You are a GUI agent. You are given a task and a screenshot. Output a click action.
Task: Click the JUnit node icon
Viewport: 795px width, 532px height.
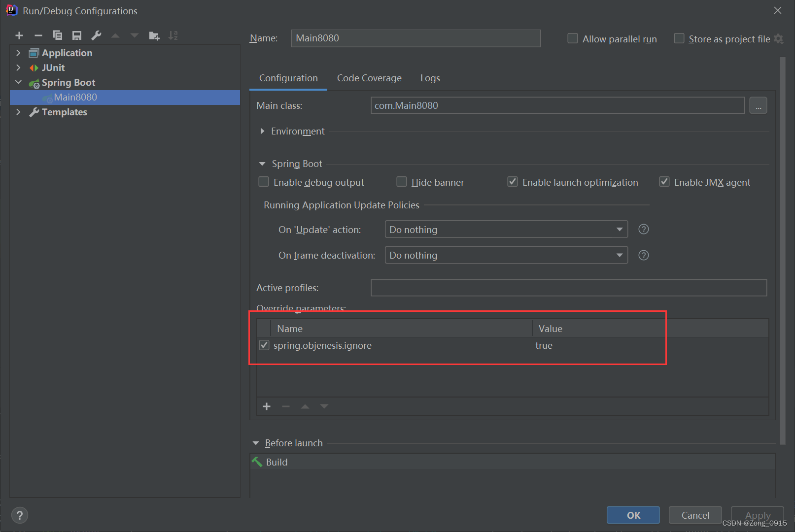(34, 67)
